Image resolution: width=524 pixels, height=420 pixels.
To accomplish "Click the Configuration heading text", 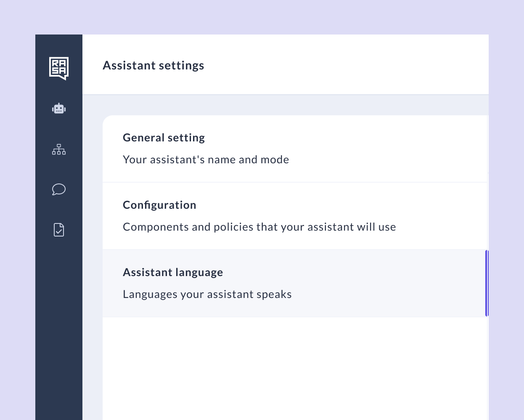I will [159, 205].
